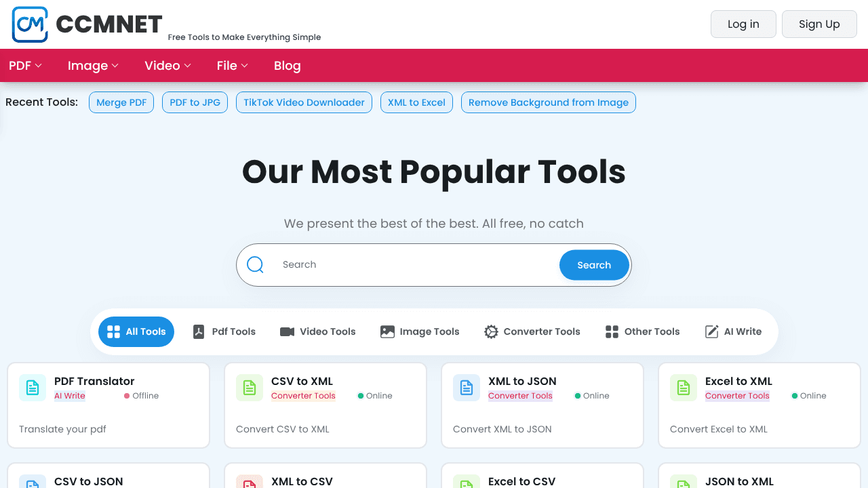The image size is (868, 488).
Task: Select the All Tools filter tab
Action: [x=136, y=331]
